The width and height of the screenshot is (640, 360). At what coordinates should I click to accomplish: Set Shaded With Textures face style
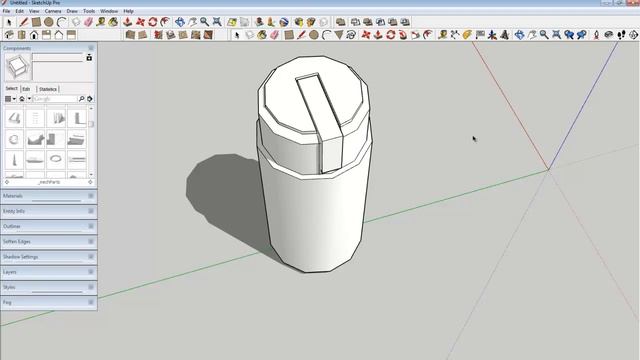196,35
